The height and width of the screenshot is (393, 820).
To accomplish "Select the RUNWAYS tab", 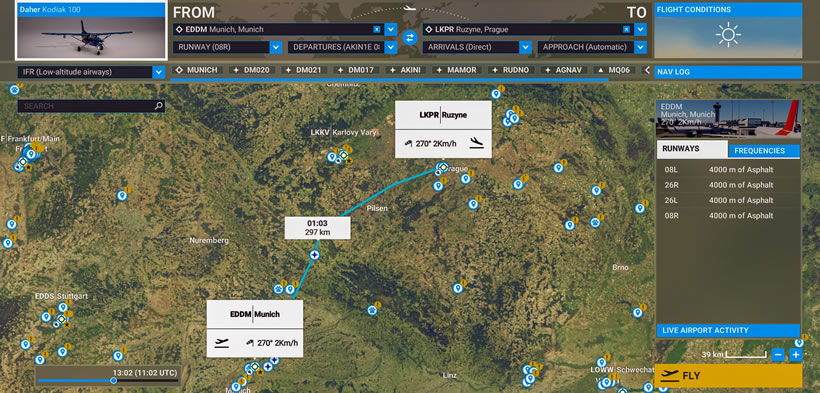I will (x=692, y=149).
